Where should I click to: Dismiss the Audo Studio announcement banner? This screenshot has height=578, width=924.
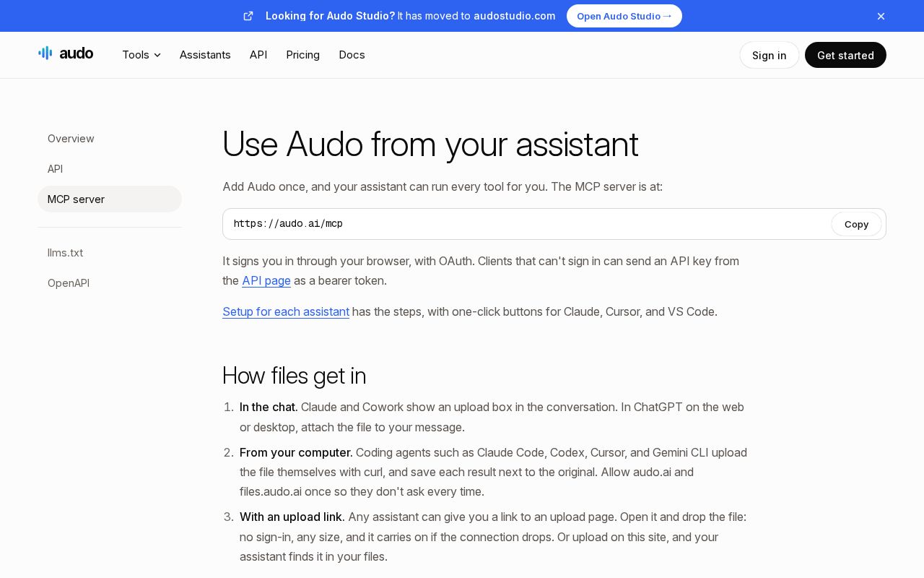tap(881, 16)
